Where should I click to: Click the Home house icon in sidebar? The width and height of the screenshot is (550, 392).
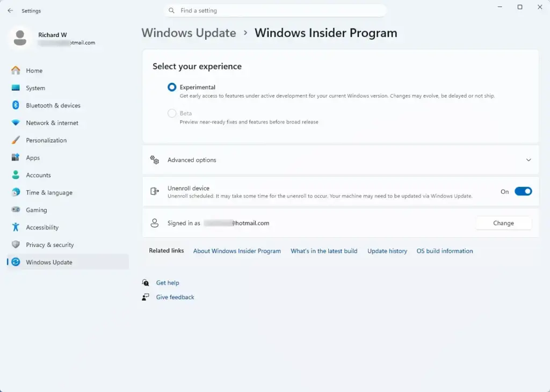pyautogui.click(x=16, y=70)
